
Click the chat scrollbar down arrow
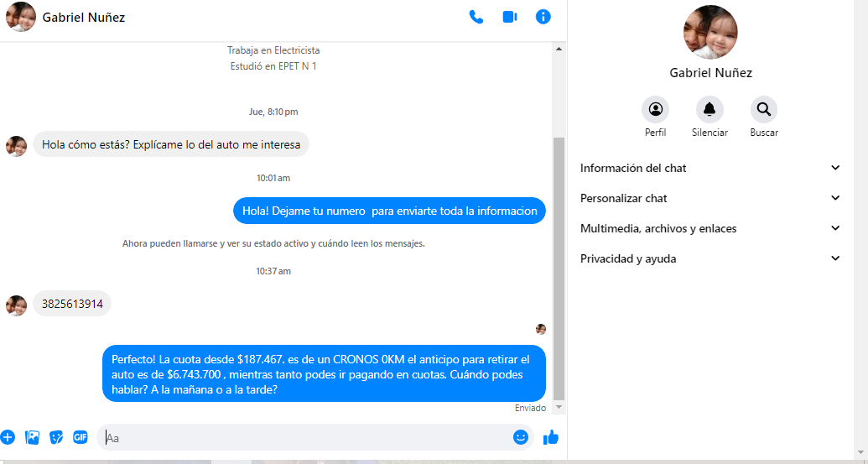pyautogui.click(x=559, y=408)
